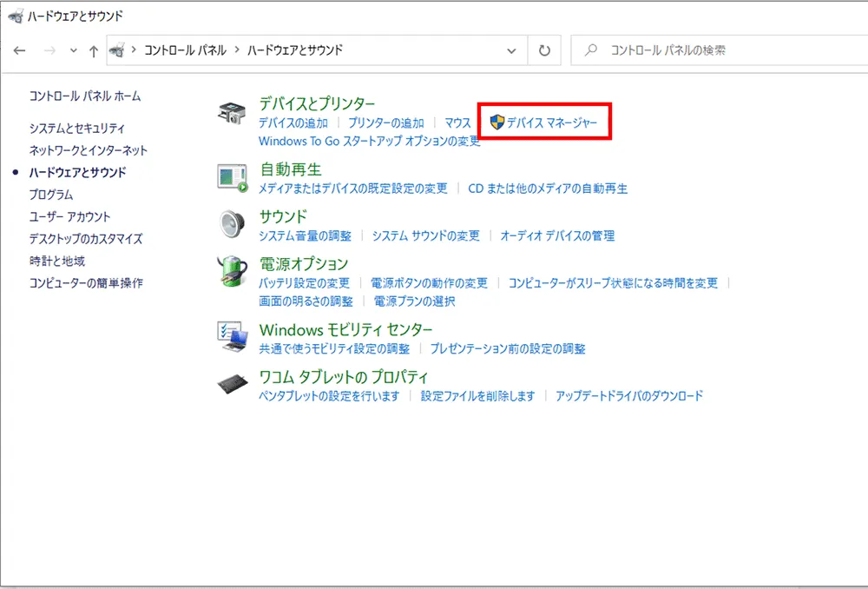
Task: Click the 自動再生 AutoPlay icon
Action: click(x=233, y=178)
